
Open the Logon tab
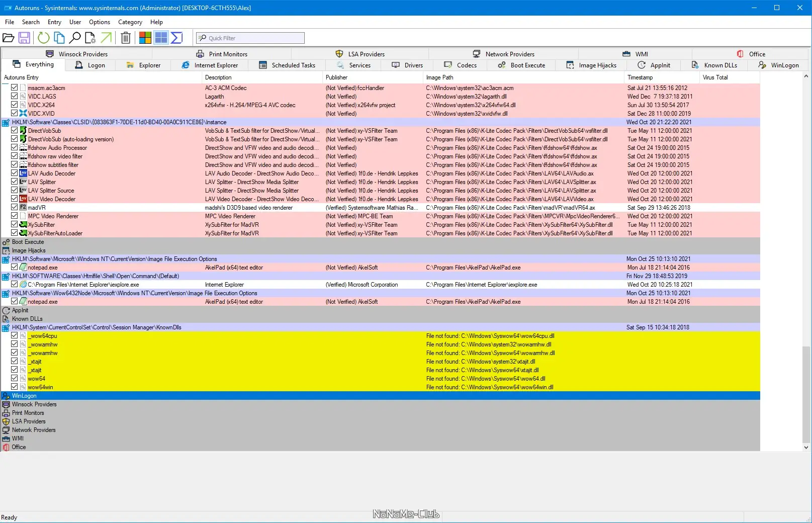click(x=90, y=65)
